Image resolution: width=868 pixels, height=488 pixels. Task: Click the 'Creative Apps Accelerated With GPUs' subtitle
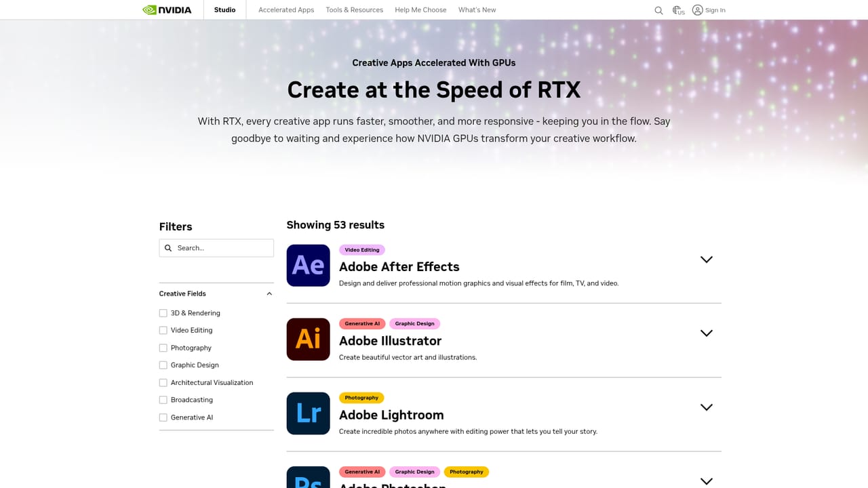[434, 62]
